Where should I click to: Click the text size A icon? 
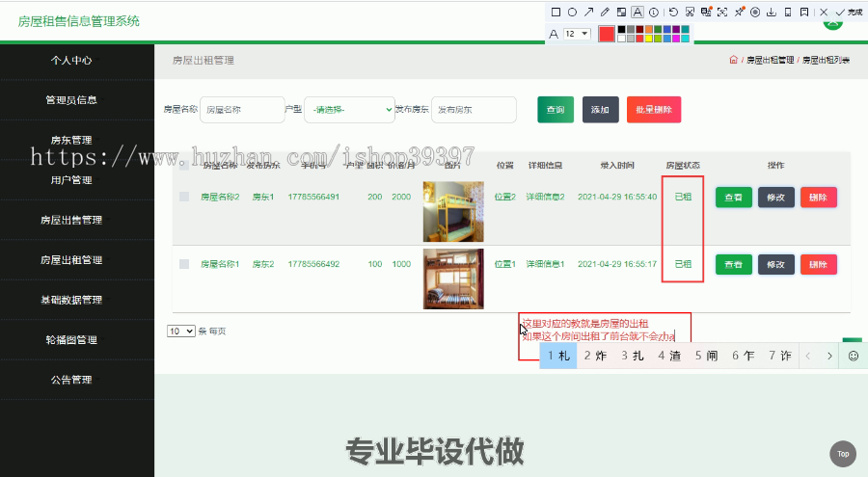553,35
